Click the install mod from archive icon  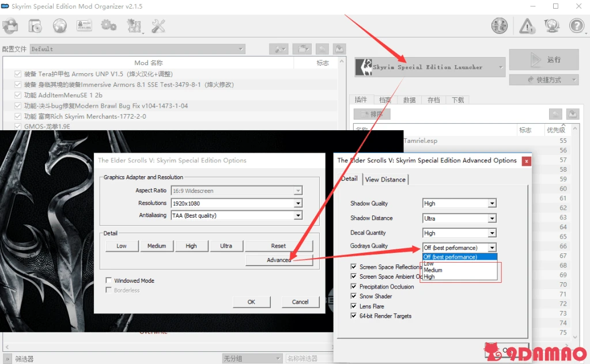click(10, 26)
